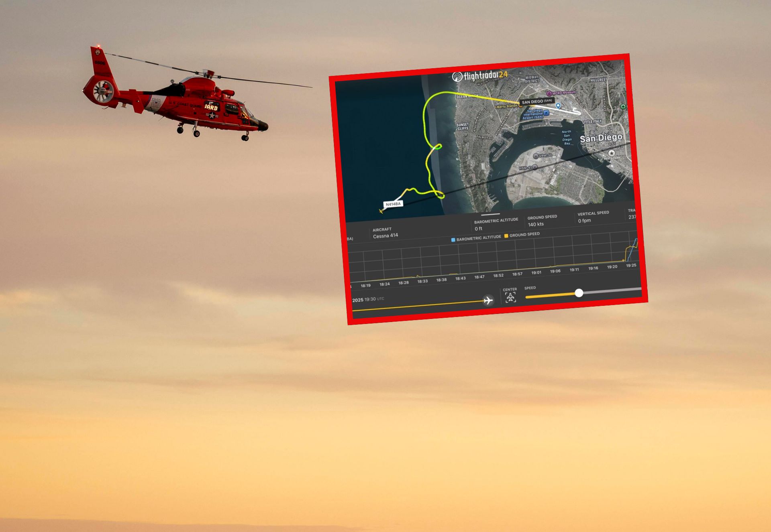Screen dimensions: 771x532
Task: Click San Diego International Airport blue icon
Action: coord(546,113)
